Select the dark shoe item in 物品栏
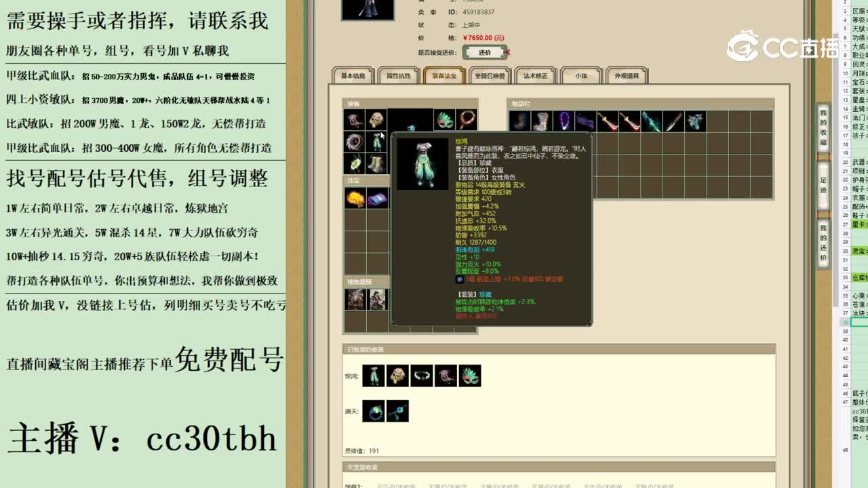Screen dimensions: 868x488 (x=519, y=121)
